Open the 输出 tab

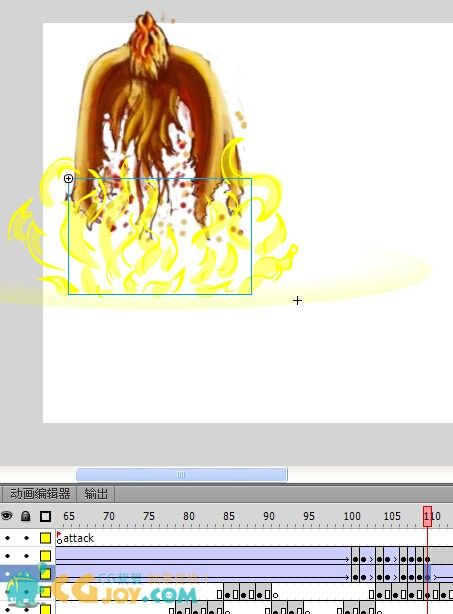pyautogui.click(x=96, y=493)
